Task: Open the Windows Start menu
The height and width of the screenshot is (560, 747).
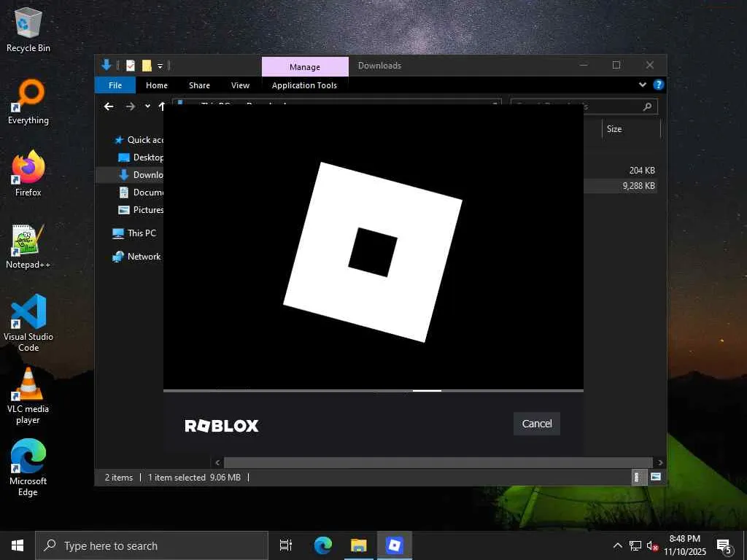Action: click(x=18, y=545)
